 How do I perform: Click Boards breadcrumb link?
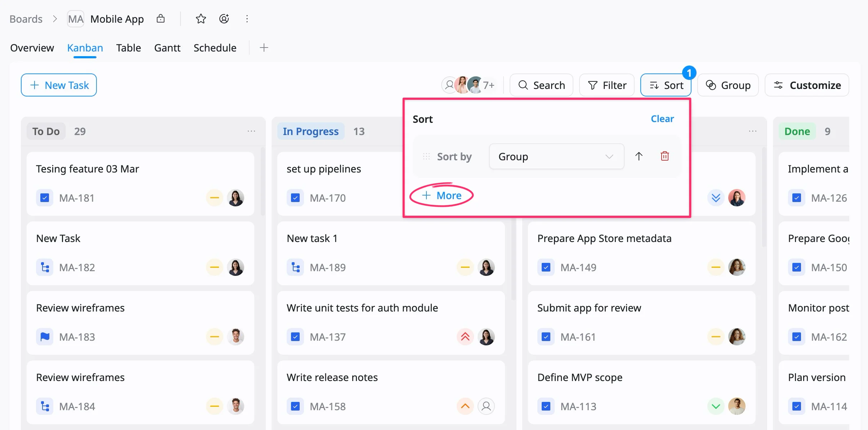[26, 19]
